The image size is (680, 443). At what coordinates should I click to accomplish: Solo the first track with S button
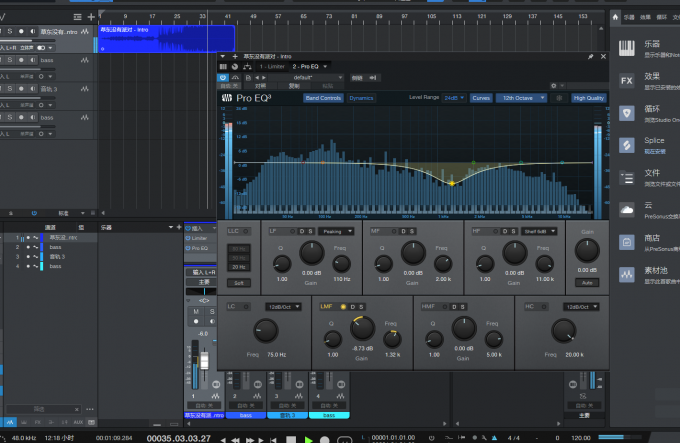pyautogui.click(x=10, y=31)
